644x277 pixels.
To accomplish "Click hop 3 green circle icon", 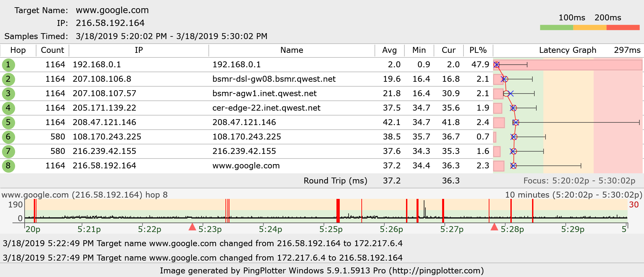I will point(8,94).
